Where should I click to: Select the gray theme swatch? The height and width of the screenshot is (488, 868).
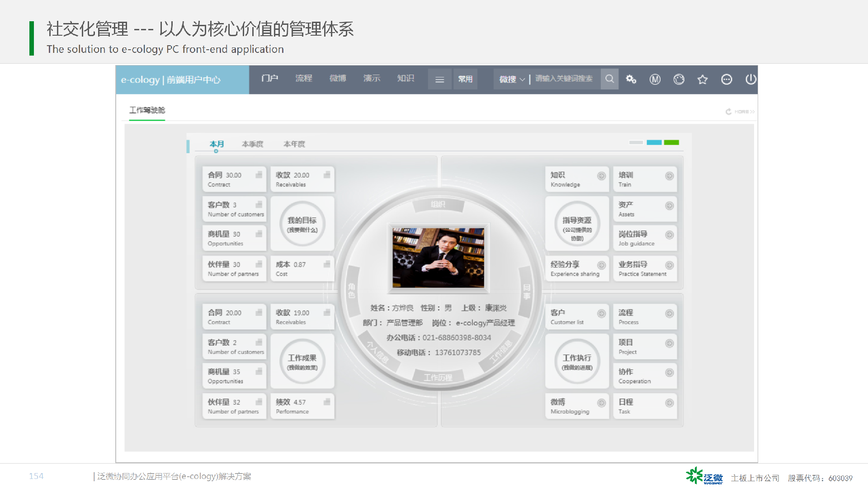(x=636, y=142)
